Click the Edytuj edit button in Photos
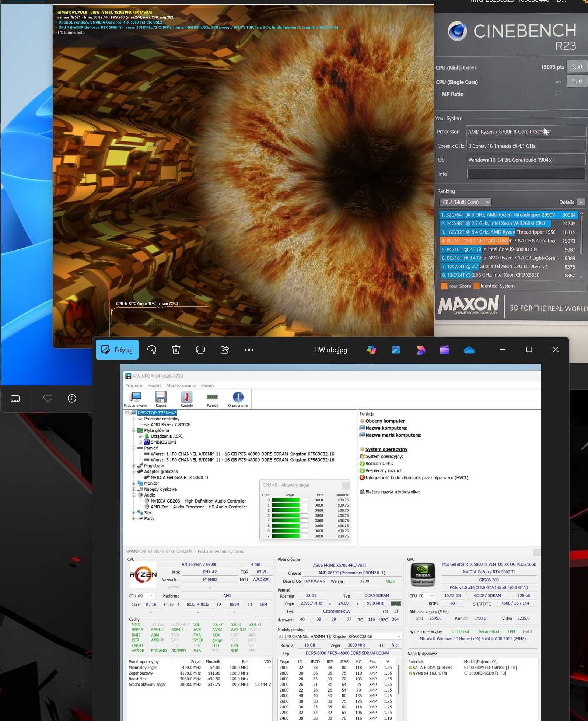588x721 pixels. pos(117,350)
